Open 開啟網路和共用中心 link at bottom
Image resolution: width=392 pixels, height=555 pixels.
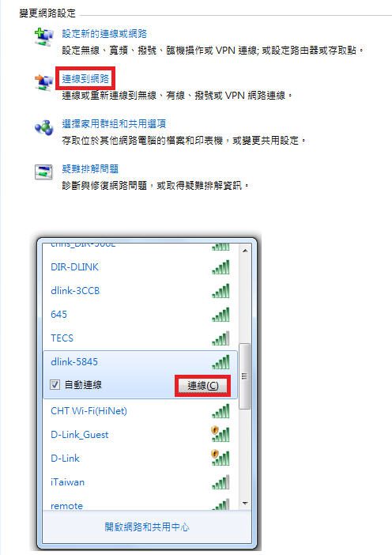point(147,527)
